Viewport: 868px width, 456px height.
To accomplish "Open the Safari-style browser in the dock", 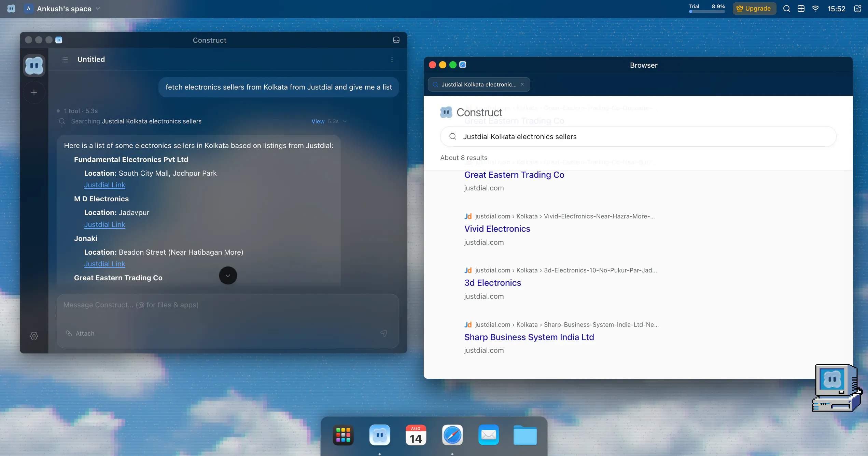I will [452, 435].
